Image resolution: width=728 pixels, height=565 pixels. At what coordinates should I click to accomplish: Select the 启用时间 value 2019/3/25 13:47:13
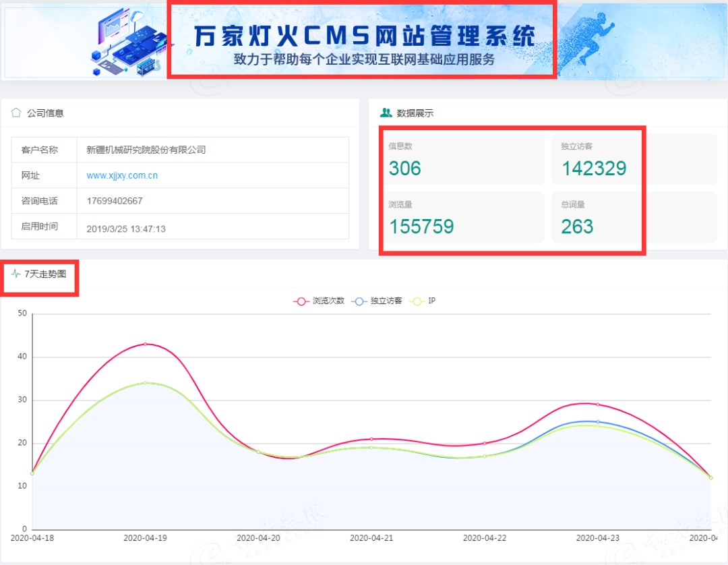(x=126, y=229)
